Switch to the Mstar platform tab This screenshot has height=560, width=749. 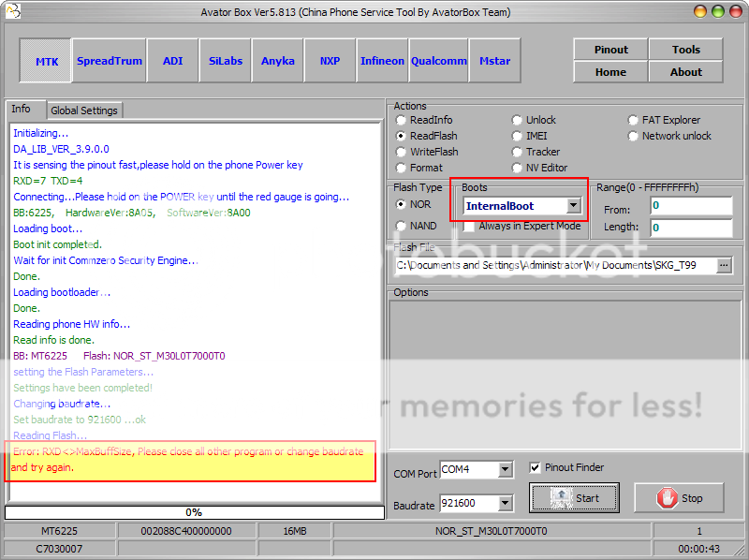pos(495,61)
